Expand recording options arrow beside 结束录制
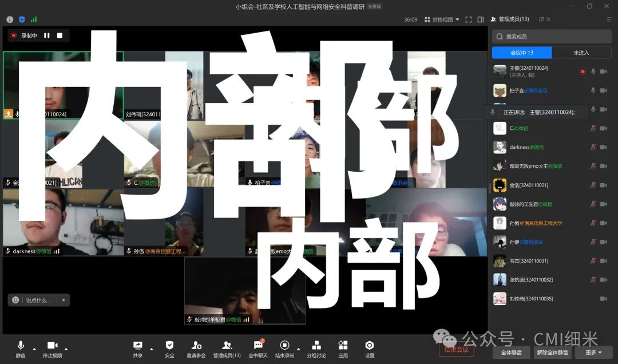Viewport: 618px width, 364px height. coord(298,349)
